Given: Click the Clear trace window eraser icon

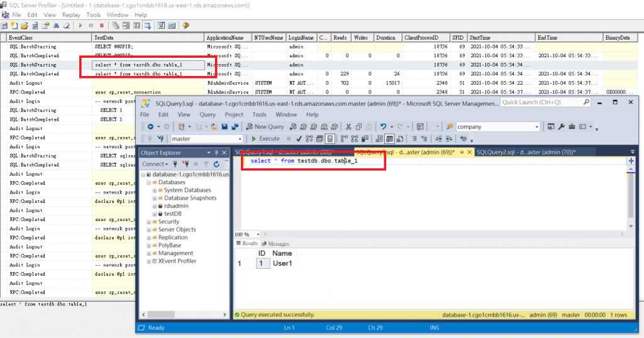Looking at the screenshot, I should click(x=67, y=25).
